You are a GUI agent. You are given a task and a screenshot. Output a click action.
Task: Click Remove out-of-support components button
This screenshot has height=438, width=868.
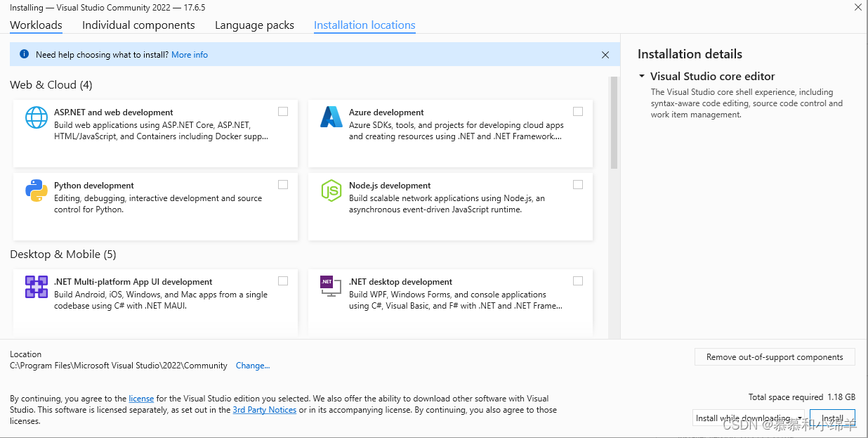pos(775,357)
